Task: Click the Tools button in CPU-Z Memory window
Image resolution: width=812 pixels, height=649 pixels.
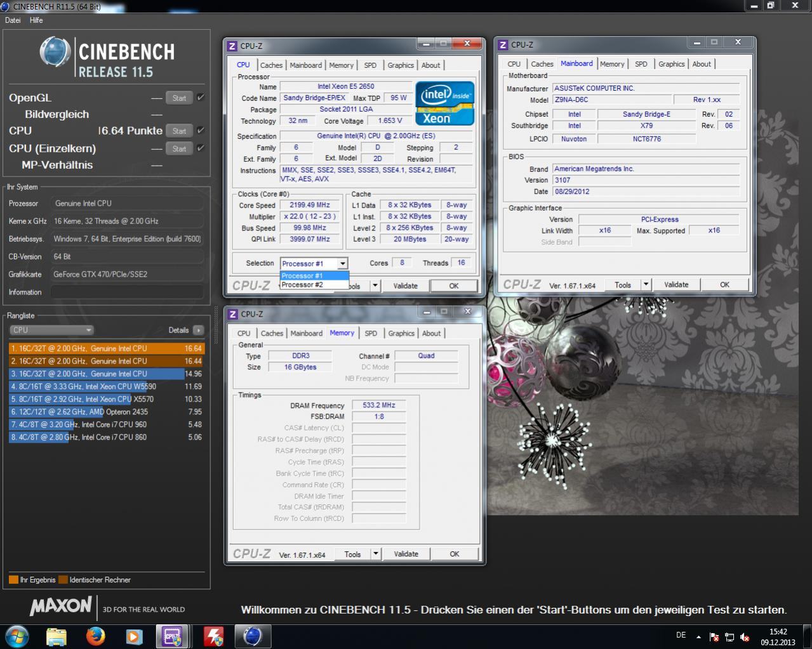Action: pyautogui.click(x=352, y=554)
